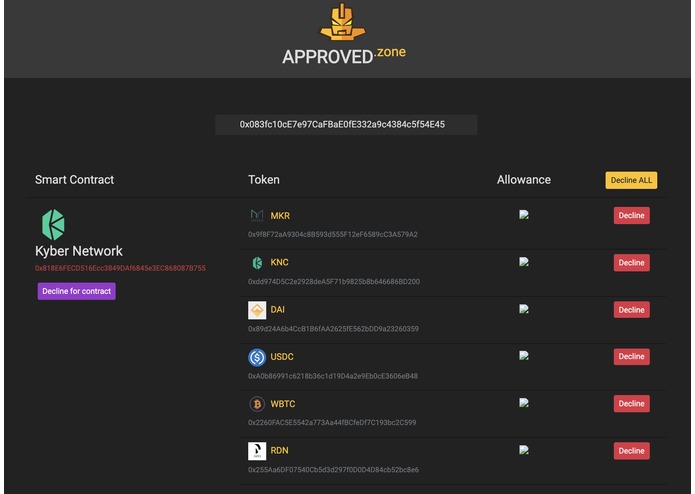The height and width of the screenshot is (494, 695).
Task: Decline the WBTC token allowance
Action: point(632,404)
